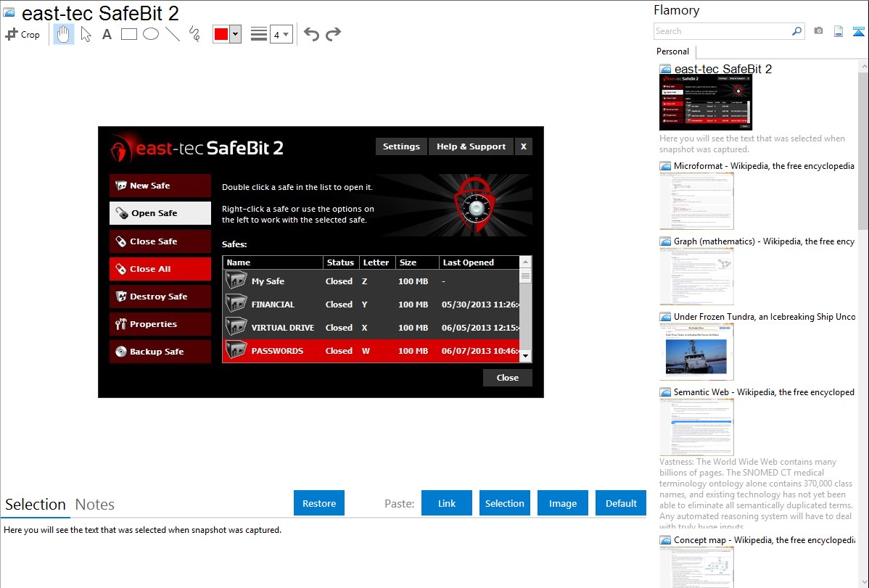Click Open Safe in the sidebar
Screen dimensions: 869x588
pos(160,213)
